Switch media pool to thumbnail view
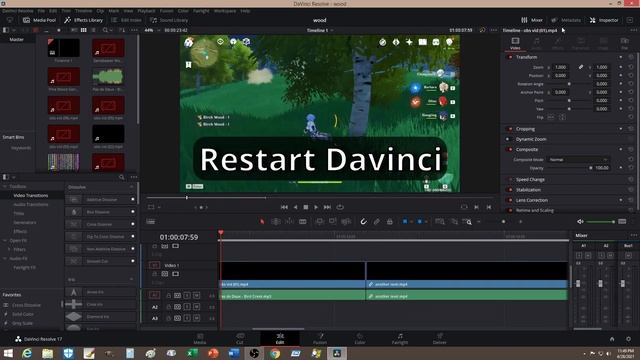Viewport: 640px width, 360px height. (x=84, y=30)
